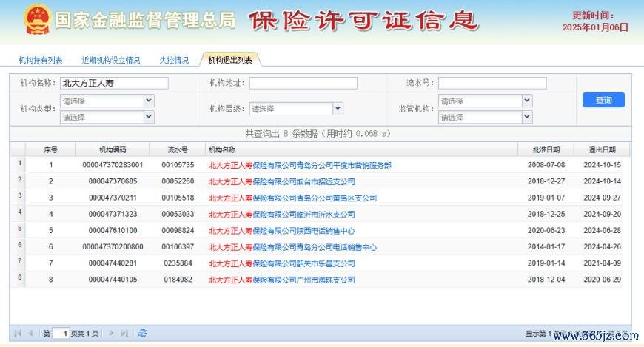
Task: Open the first 机构类型 dropdown
Action: pos(149,101)
